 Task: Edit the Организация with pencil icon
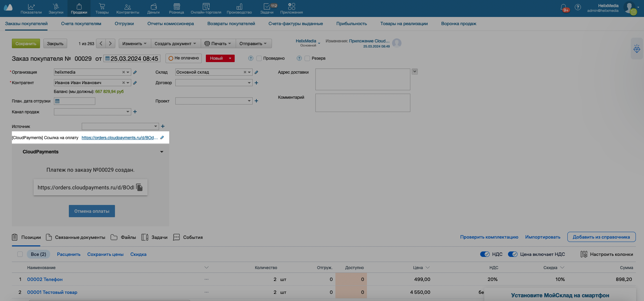[x=135, y=72]
